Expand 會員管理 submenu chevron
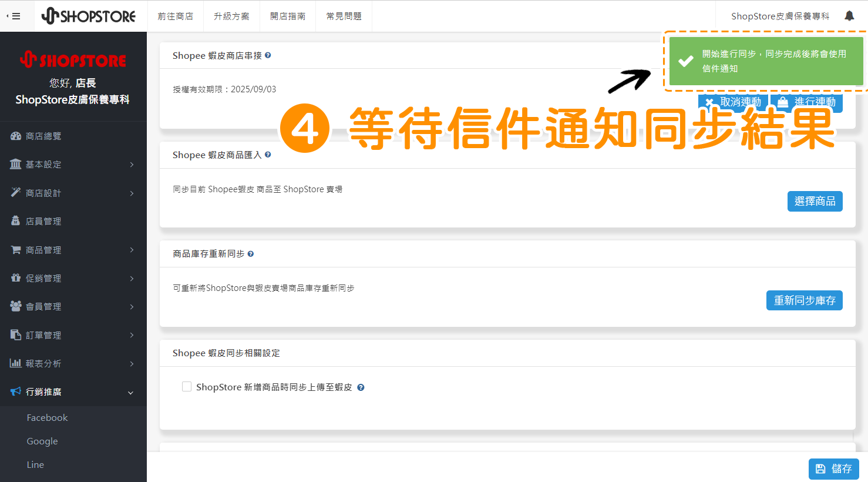 132,306
